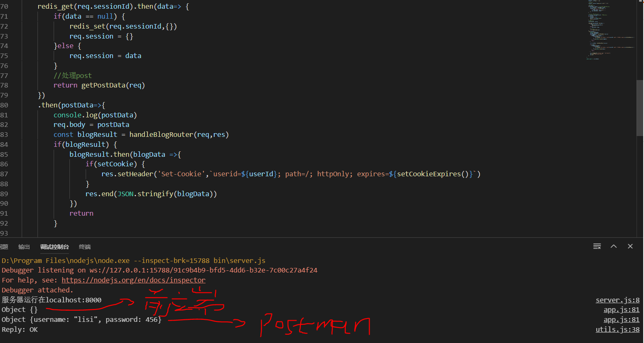Click the node.exe launch command line
The width and height of the screenshot is (644, 343).
click(x=133, y=260)
